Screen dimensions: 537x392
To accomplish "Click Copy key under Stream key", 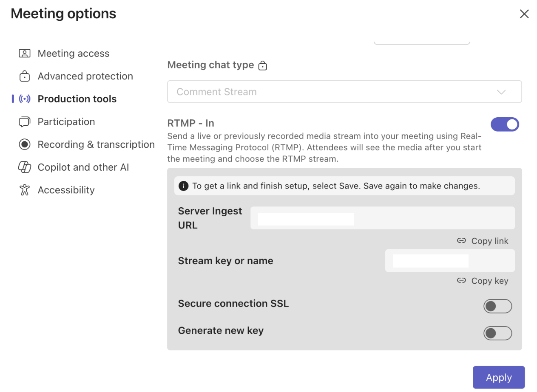I will (483, 281).
